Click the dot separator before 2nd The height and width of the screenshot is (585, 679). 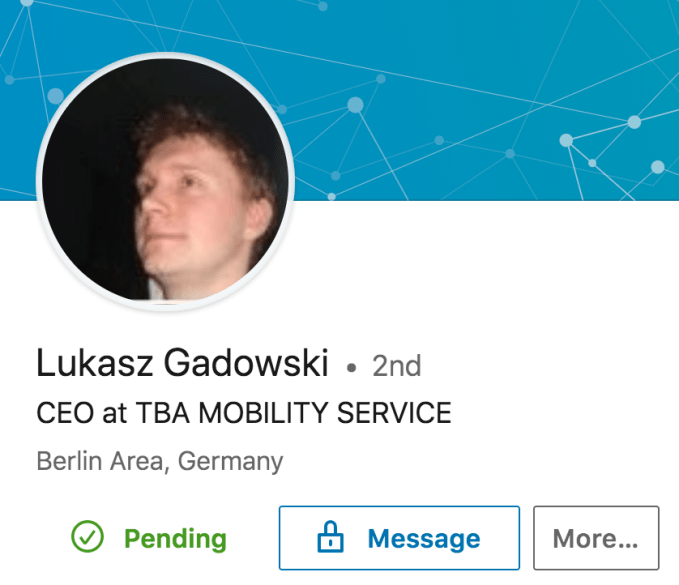pyautogui.click(x=351, y=368)
